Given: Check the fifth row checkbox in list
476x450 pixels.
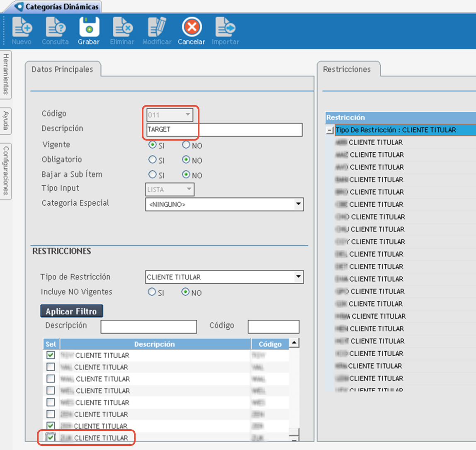Looking at the screenshot, I should point(51,402).
